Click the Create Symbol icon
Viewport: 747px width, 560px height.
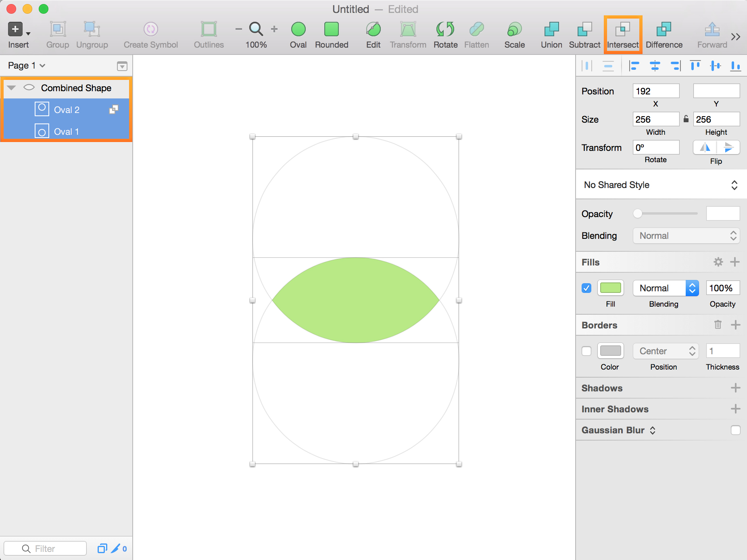point(151,29)
